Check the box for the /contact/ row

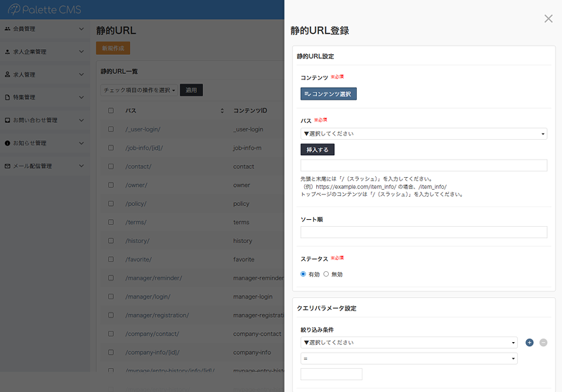110,166
